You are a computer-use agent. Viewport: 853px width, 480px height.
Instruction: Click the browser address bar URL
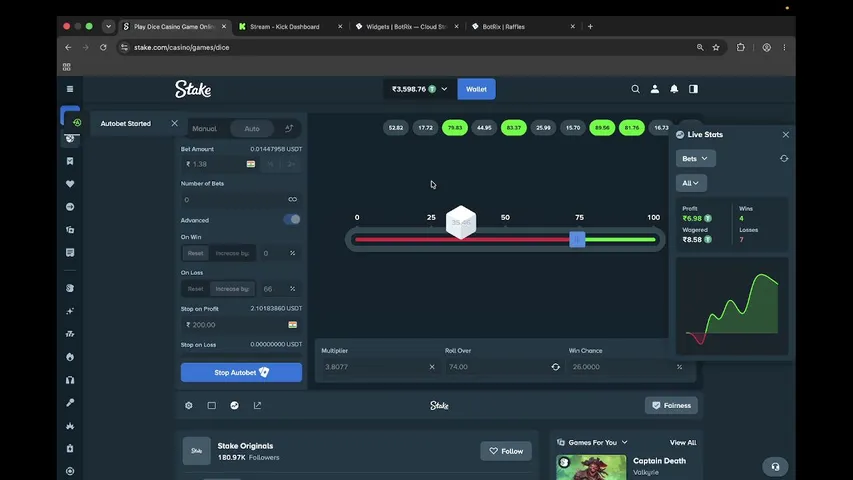point(182,47)
